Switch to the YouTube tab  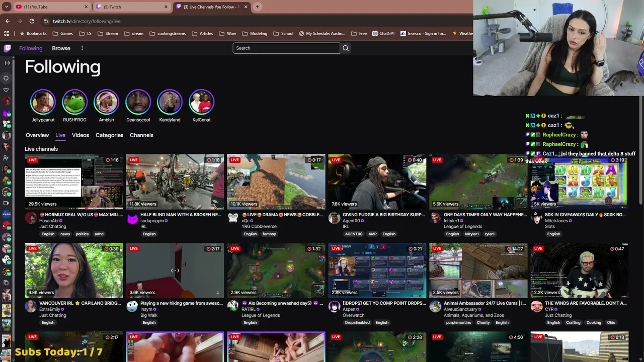click(x=51, y=7)
